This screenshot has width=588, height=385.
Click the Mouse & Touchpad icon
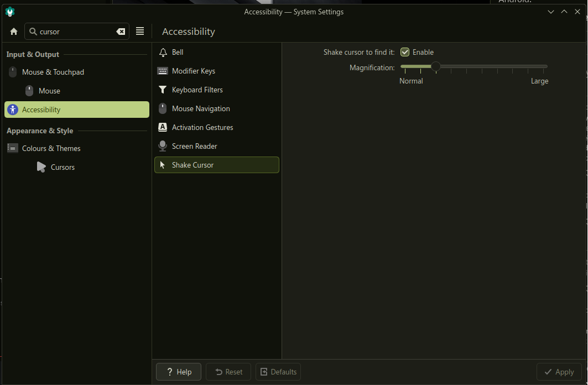(13, 72)
